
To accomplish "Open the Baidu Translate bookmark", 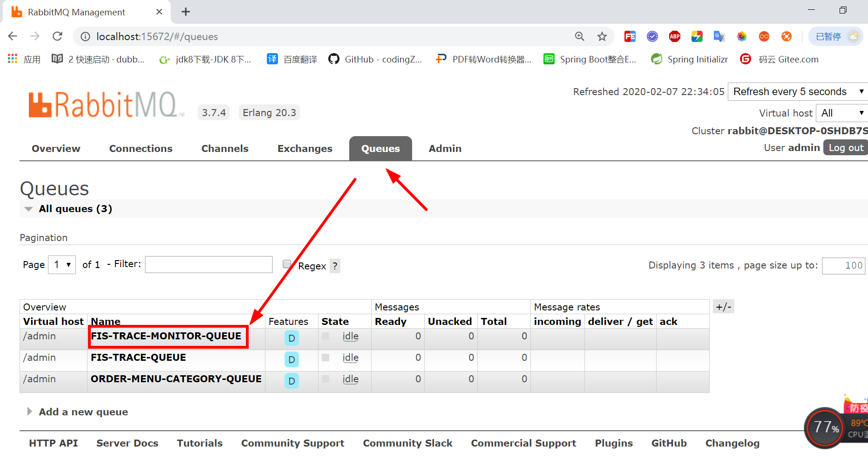I will point(292,59).
